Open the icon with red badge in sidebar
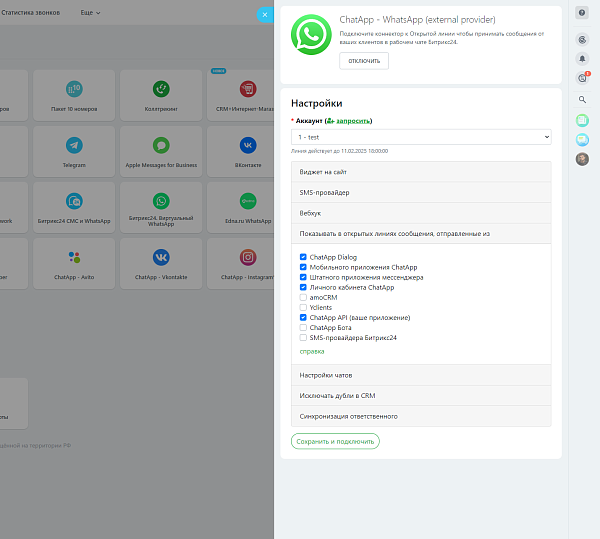The image size is (600, 539). [582, 78]
